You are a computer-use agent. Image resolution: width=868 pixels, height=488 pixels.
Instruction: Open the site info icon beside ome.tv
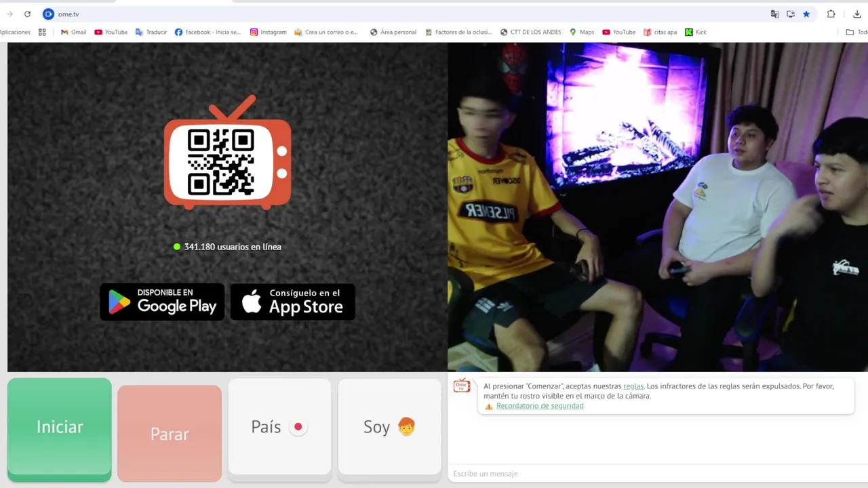pyautogui.click(x=48, y=14)
